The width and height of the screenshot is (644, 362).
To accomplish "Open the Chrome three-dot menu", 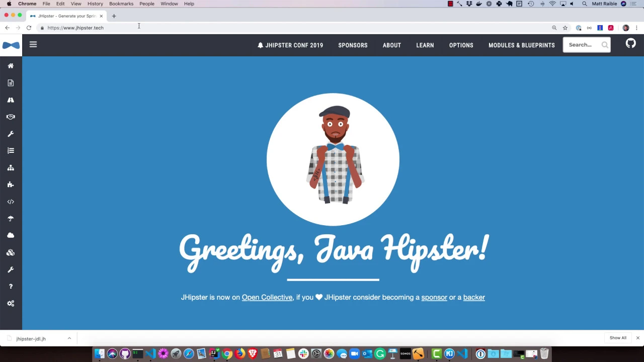I will (x=636, y=28).
